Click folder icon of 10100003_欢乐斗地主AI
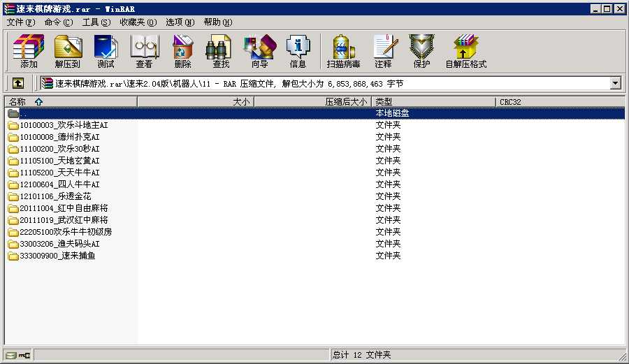 click(13, 125)
